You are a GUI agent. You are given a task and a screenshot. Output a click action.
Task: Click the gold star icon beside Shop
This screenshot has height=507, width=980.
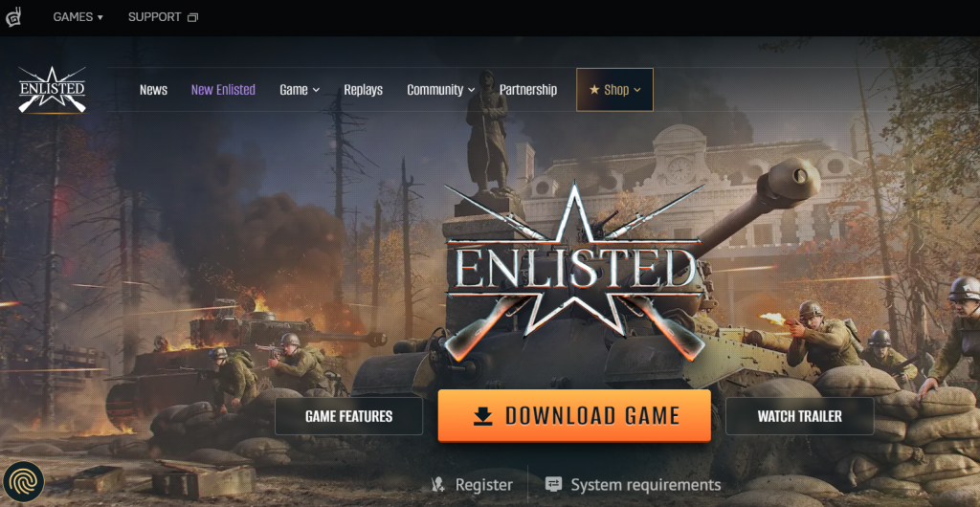pyautogui.click(x=594, y=90)
